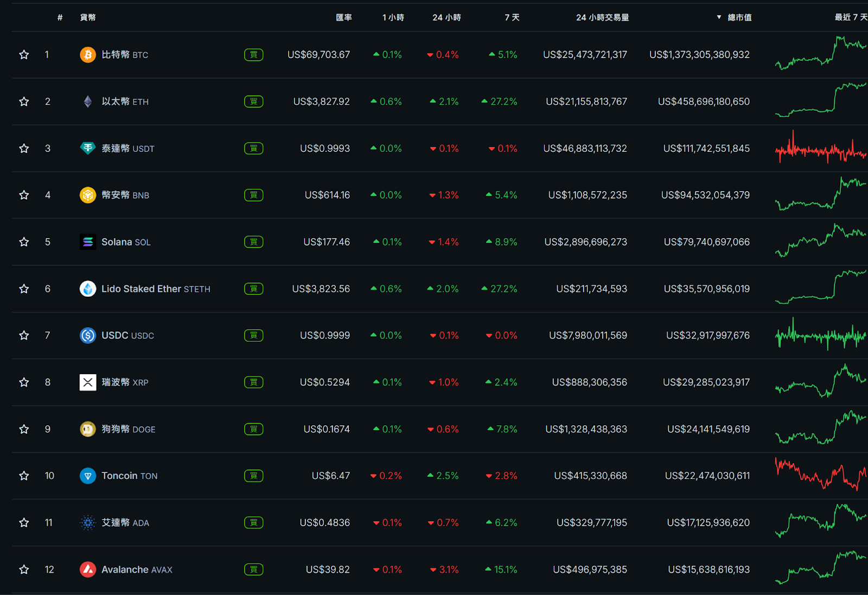
Task: Star the USDC row
Action: (24, 335)
